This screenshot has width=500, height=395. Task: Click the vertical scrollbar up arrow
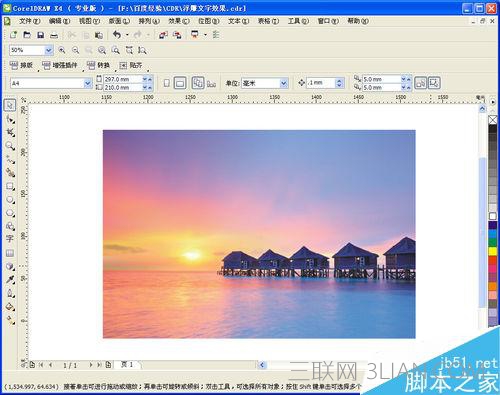click(482, 109)
